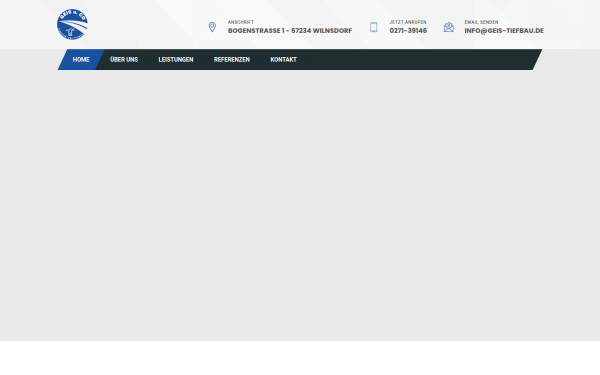Call the number 0271-39146
The height and width of the screenshot is (375, 600).
(408, 31)
